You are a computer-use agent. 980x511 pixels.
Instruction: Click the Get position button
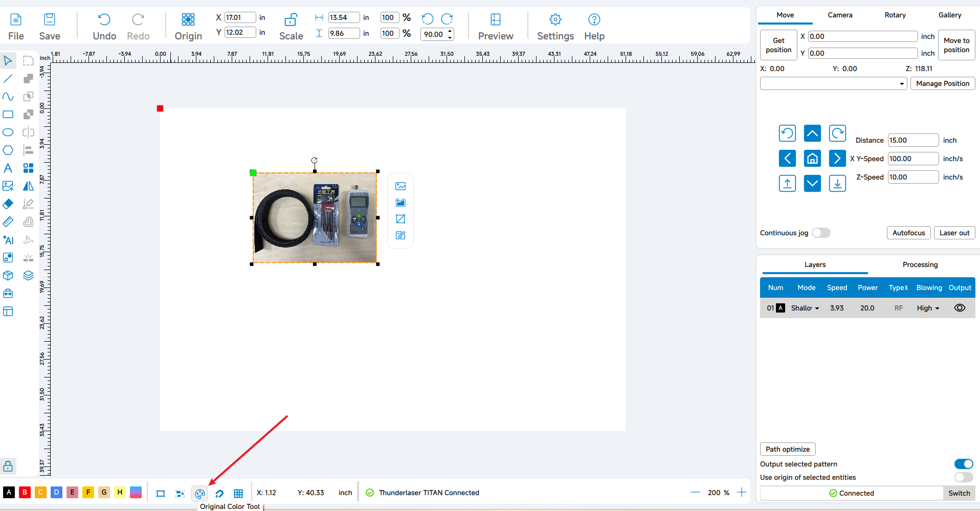pyautogui.click(x=778, y=45)
